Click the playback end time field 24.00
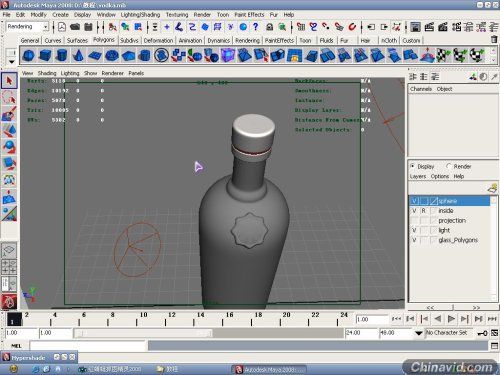The height and width of the screenshot is (375, 500). coord(361,333)
